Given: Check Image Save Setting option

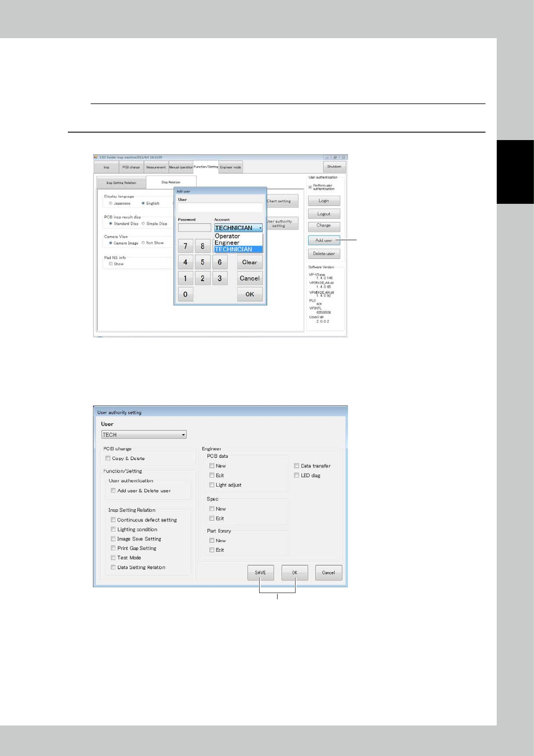Looking at the screenshot, I should click(x=113, y=539).
